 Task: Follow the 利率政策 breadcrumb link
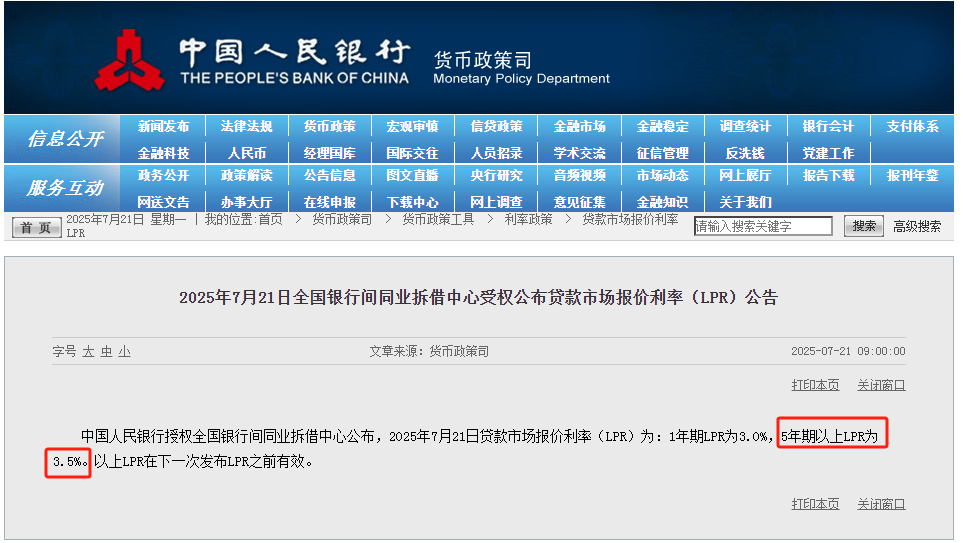(x=528, y=219)
